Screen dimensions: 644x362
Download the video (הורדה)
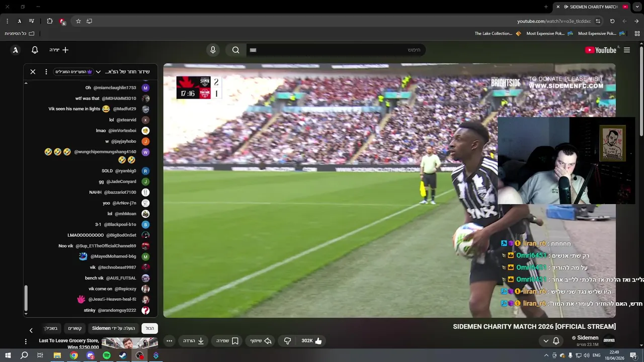193,341
